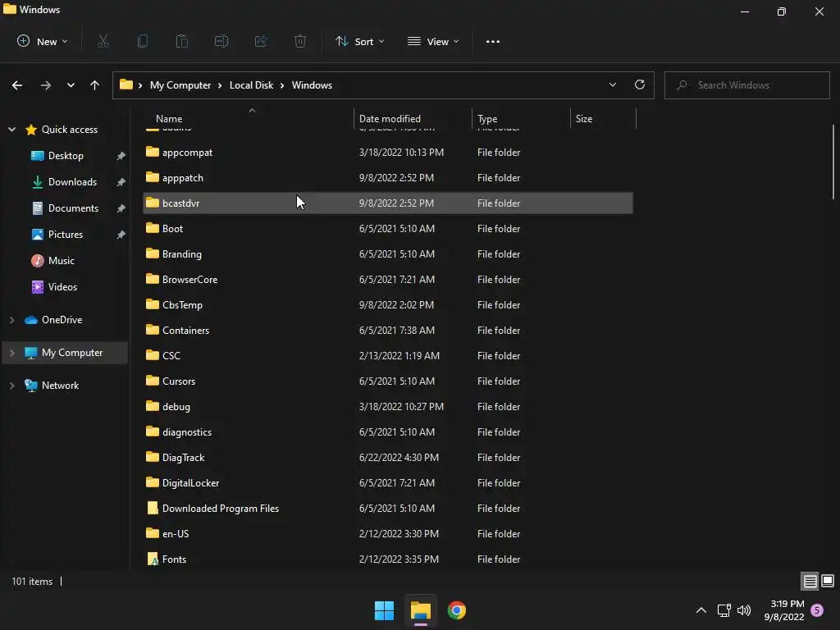Click the Paste clipboard icon
The image size is (840, 630).
pos(182,41)
